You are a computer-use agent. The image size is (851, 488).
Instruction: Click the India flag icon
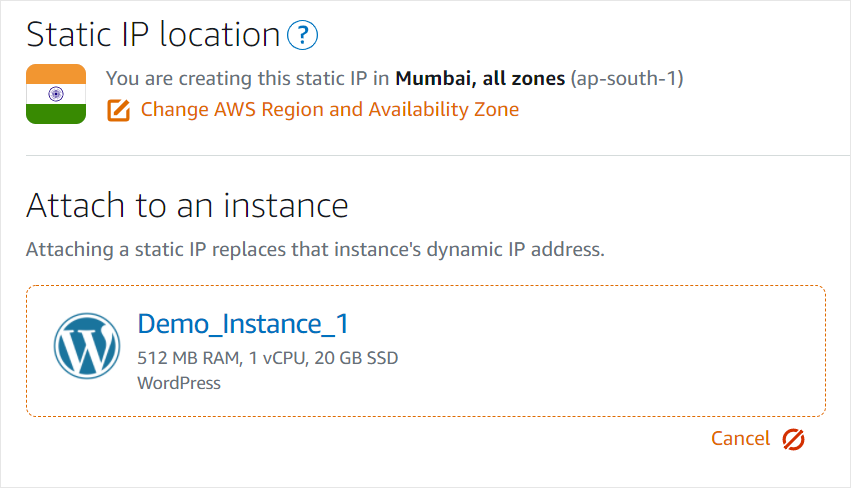tap(56, 94)
